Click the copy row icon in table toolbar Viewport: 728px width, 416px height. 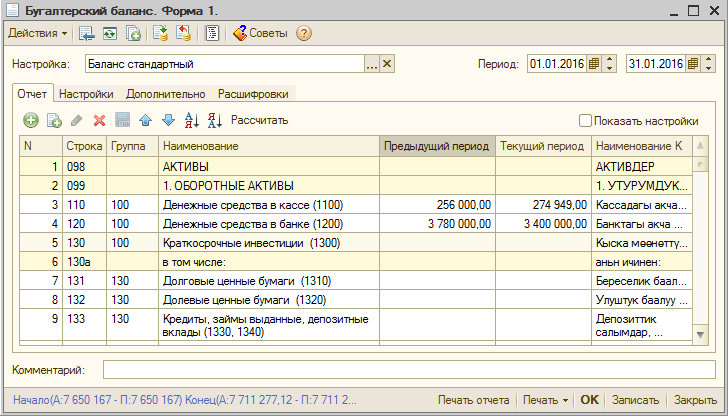click(54, 120)
